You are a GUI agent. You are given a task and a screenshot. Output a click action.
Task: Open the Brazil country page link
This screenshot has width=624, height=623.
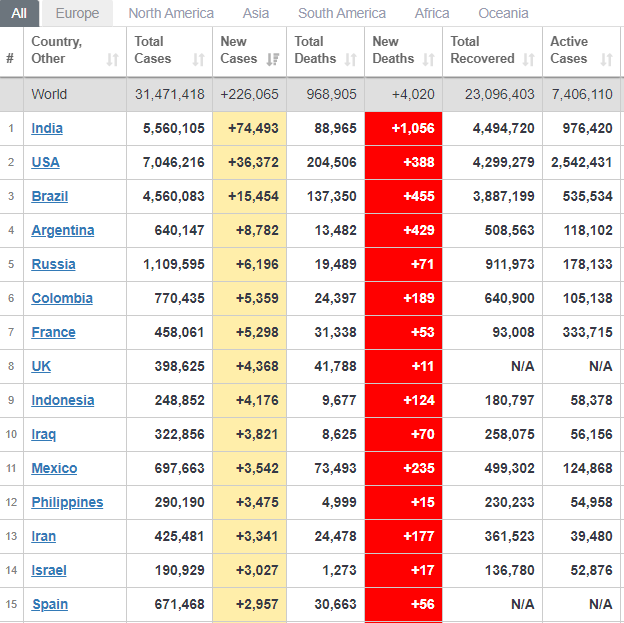(x=49, y=196)
